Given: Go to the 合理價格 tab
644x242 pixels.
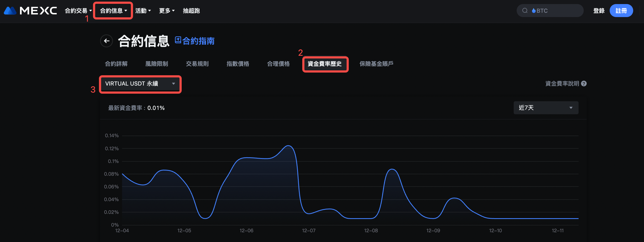Looking at the screenshot, I should tap(278, 64).
